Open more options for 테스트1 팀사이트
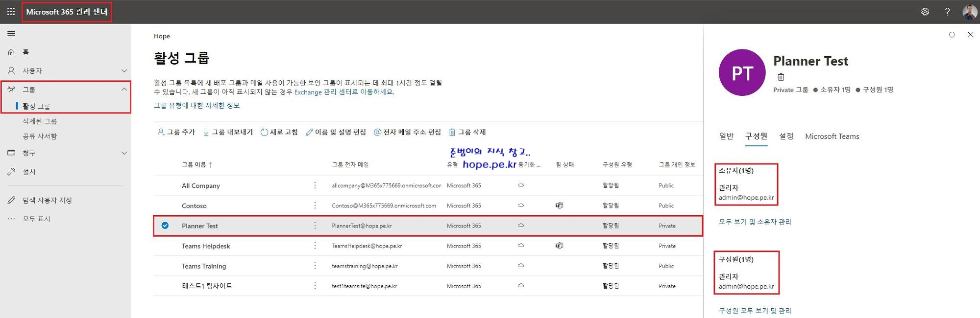This screenshot has height=318, width=980. (315, 286)
